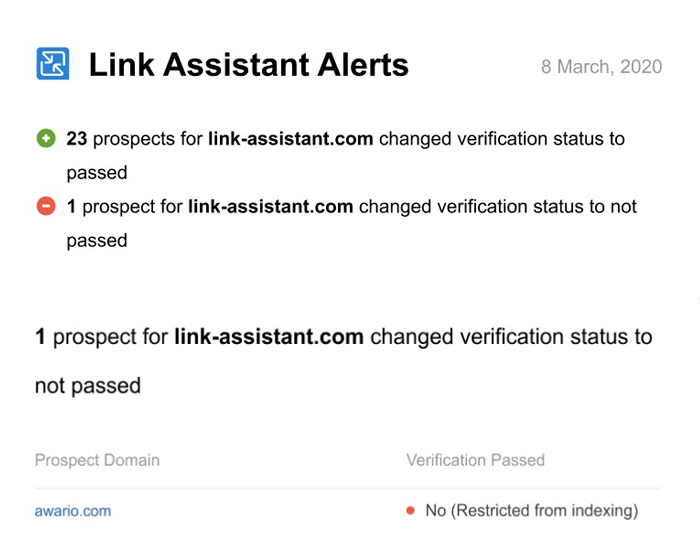Click the red minus not-passed icon

pyautogui.click(x=46, y=206)
